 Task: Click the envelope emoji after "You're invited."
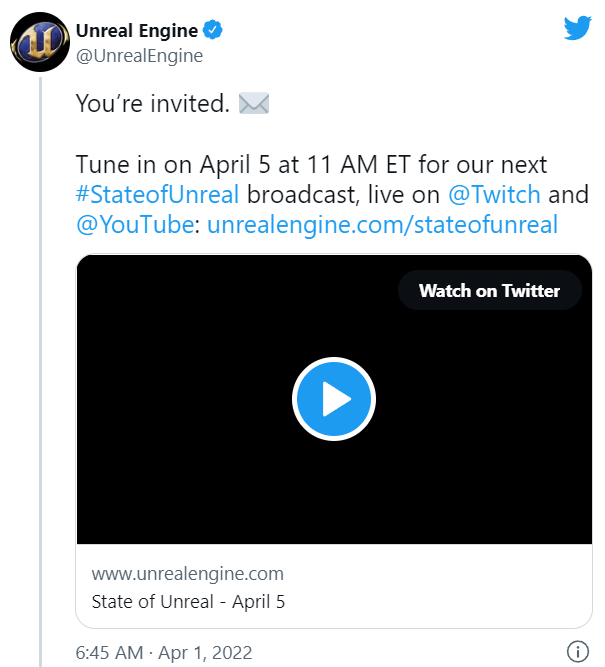coord(253,104)
